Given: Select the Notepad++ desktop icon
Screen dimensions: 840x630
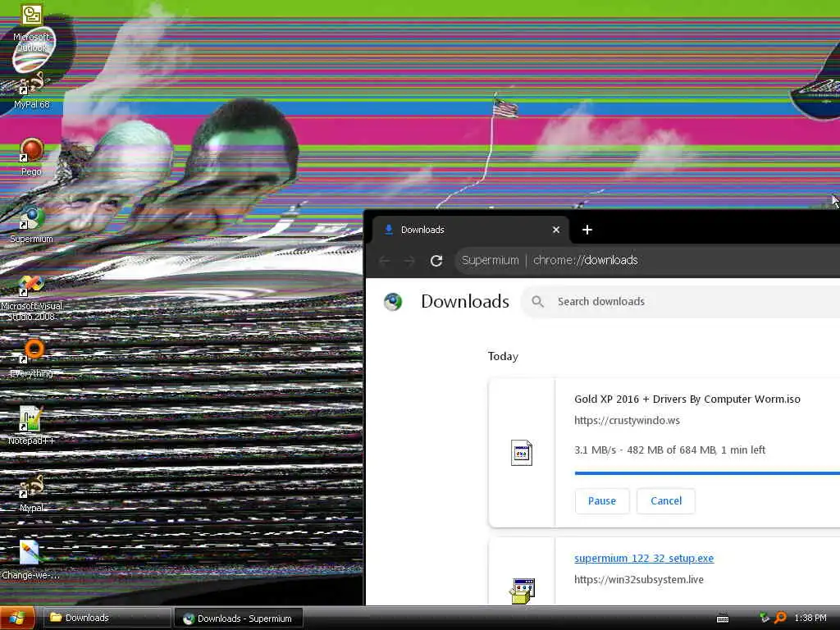Looking at the screenshot, I should 31,426.
